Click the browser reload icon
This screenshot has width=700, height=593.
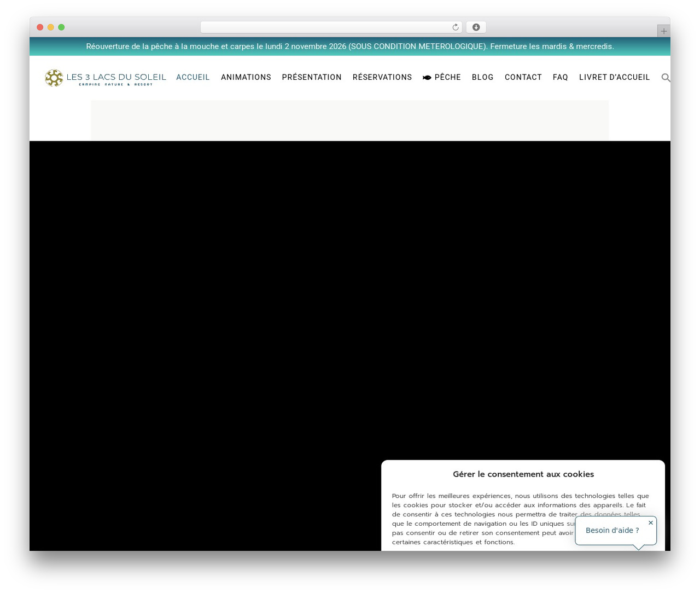coord(455,27)
